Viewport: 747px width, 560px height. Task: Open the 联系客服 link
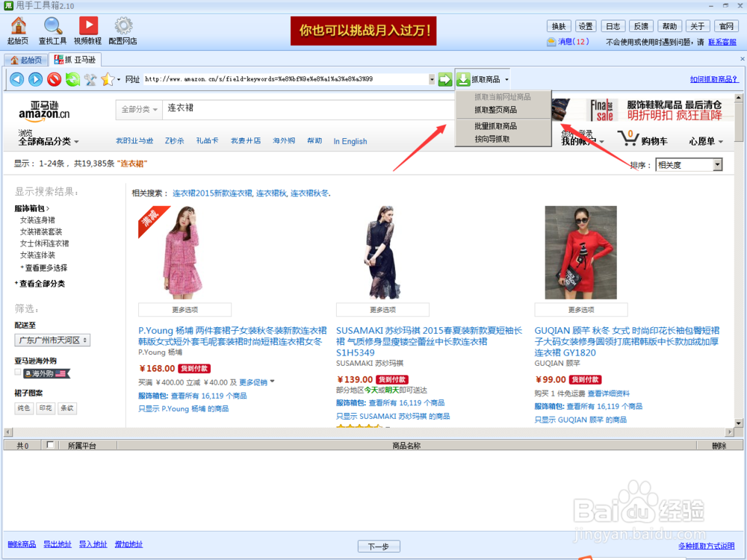(722, 42)
